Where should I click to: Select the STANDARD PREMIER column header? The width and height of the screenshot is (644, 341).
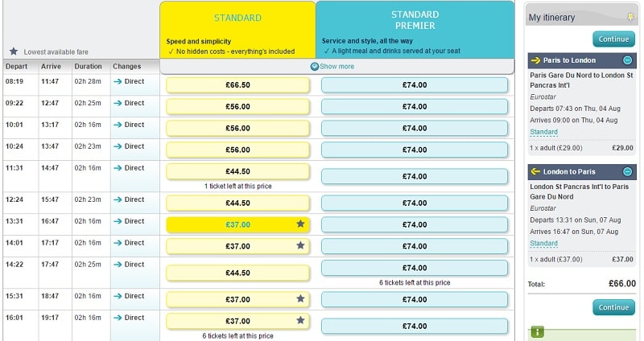[415, 30]
